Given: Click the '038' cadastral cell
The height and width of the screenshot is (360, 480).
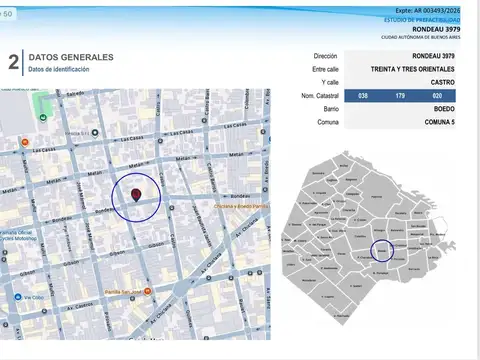Looking at the screenshot, I should coord(363,96).
